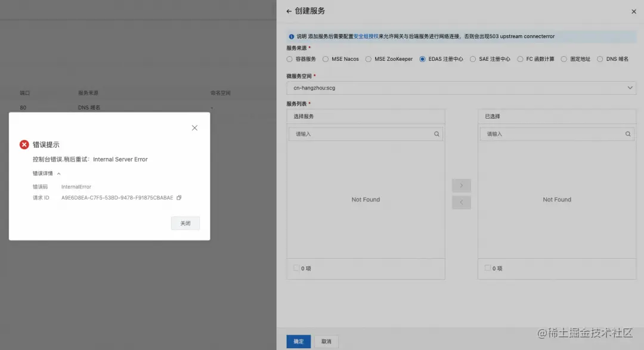
Task: Click the left transfer arrow between service lists
Action: pyautogui.click(x=462, y=202)
